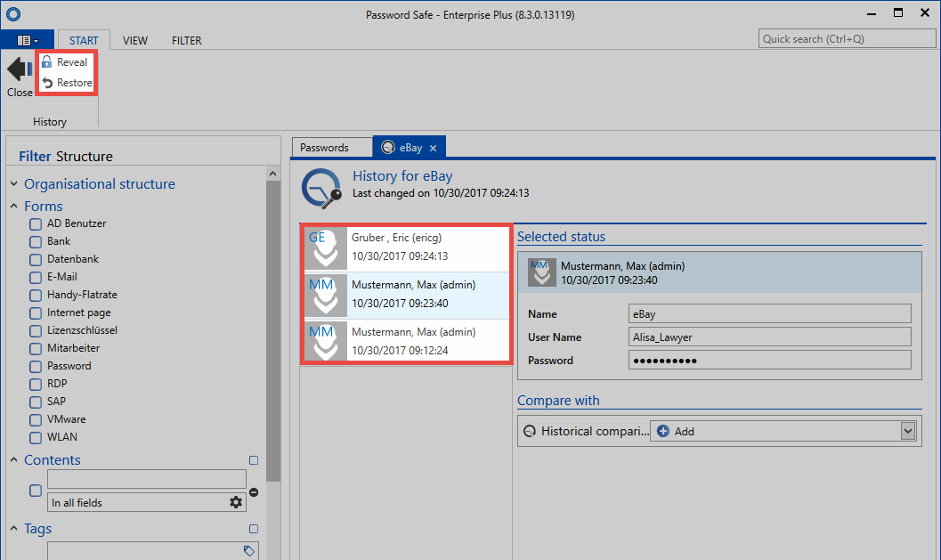Click the Structure heading in sidebar
This screenshot has width=941, height=560.
(84, 157)
